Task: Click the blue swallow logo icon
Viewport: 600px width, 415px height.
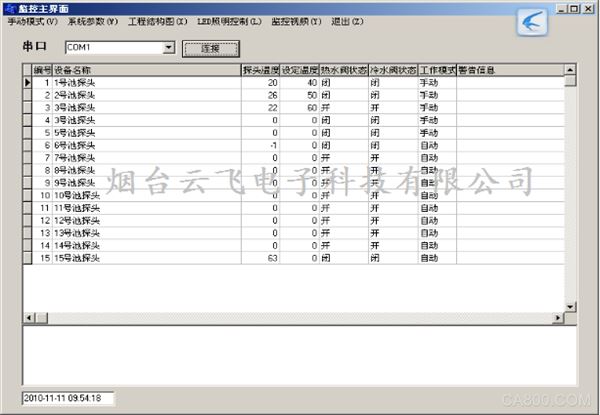Action: tap(532, 22)
